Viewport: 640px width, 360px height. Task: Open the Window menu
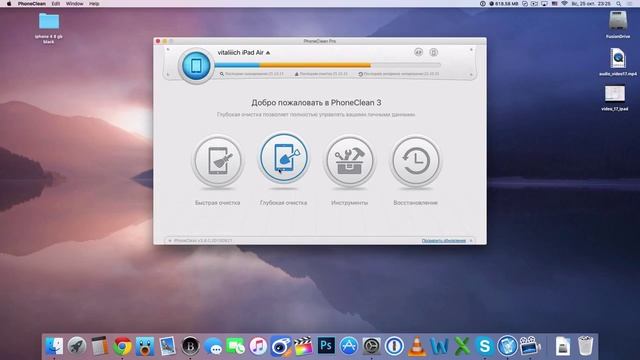[x=75, y=4]
